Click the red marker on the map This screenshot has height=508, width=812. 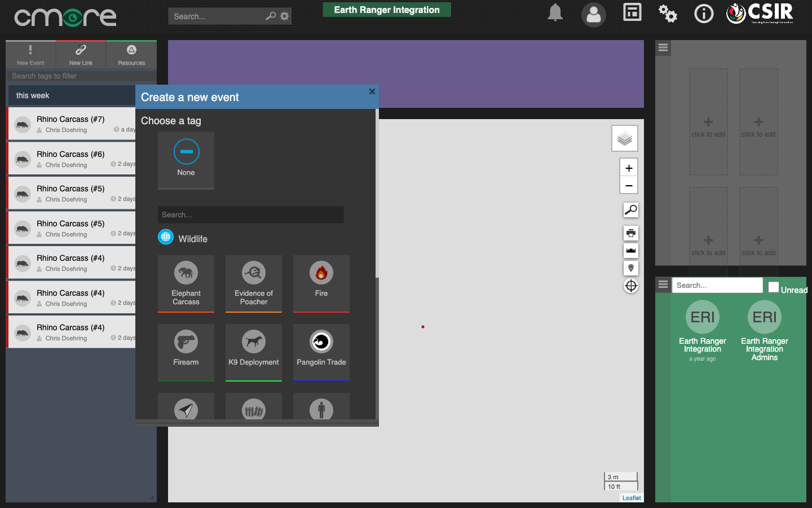tap(423, 327)
